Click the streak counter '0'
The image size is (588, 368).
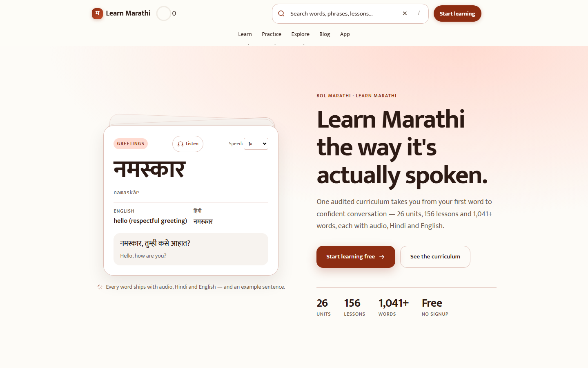tap(174, 13)
